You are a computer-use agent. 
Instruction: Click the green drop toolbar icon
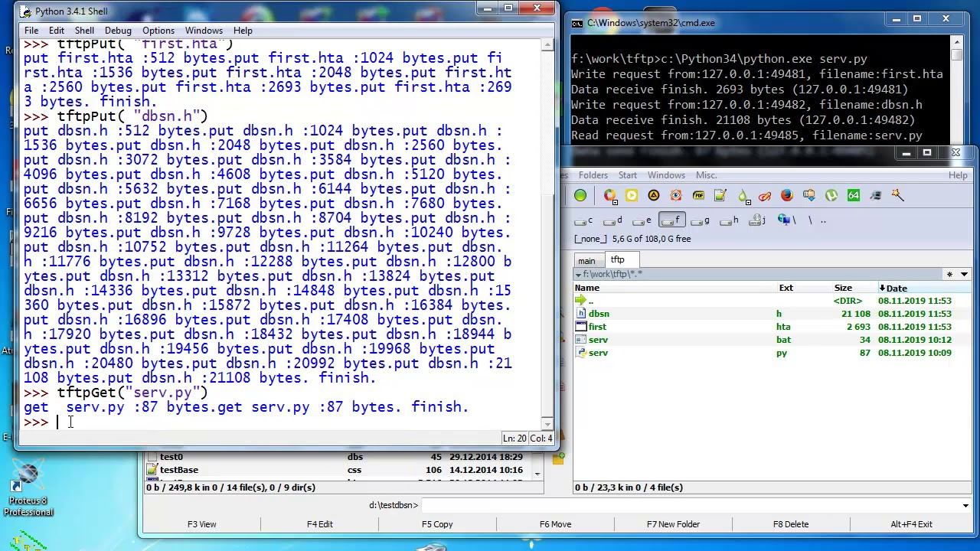[x=743, y=196]
